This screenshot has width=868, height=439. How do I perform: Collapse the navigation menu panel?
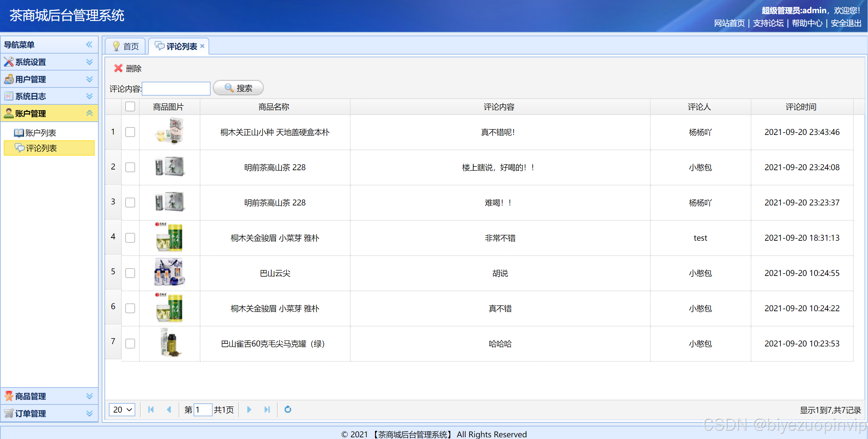pyautogui.click(x=89, y=44)
